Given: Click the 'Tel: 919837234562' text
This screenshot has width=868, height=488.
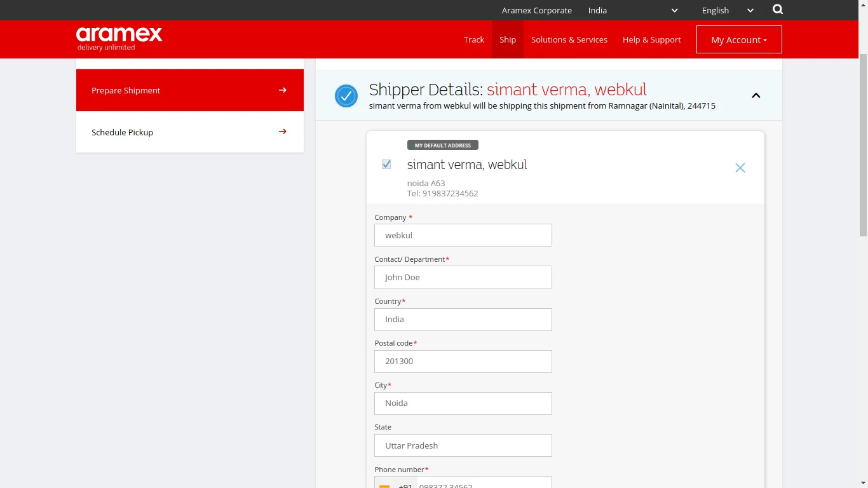Looking at the screenshot, I should (443, 193).
